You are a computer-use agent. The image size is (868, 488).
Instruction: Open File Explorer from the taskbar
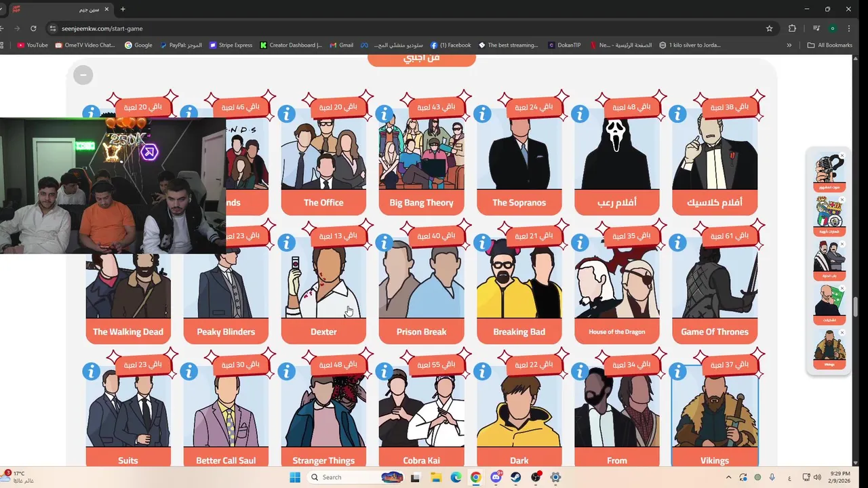(x=435, y=477)
